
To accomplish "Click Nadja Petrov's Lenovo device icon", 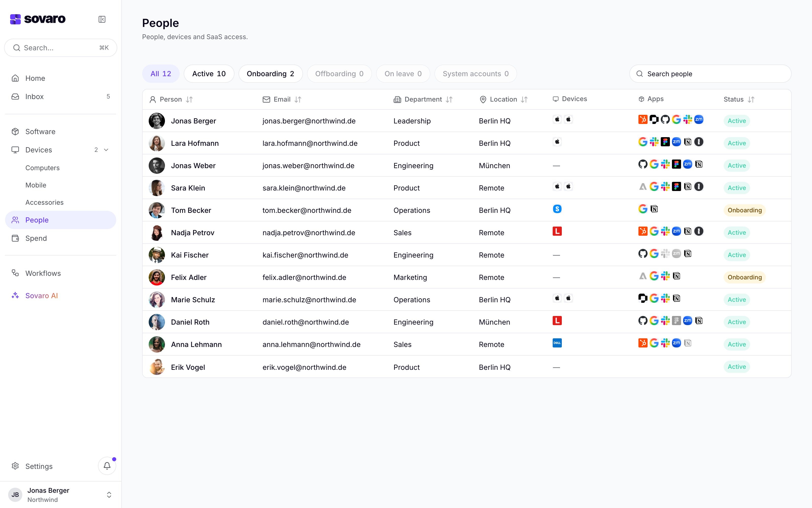I will [557, 231].
